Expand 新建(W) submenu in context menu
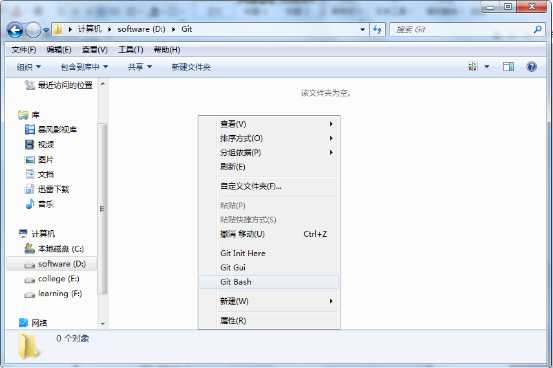 pos(270,301)
